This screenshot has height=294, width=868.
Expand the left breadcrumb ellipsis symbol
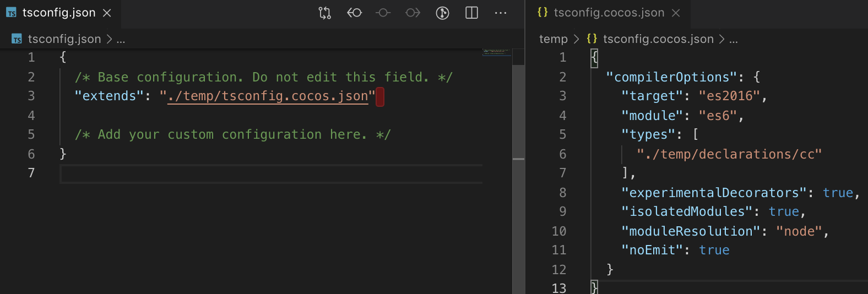[x=121, y=39]
